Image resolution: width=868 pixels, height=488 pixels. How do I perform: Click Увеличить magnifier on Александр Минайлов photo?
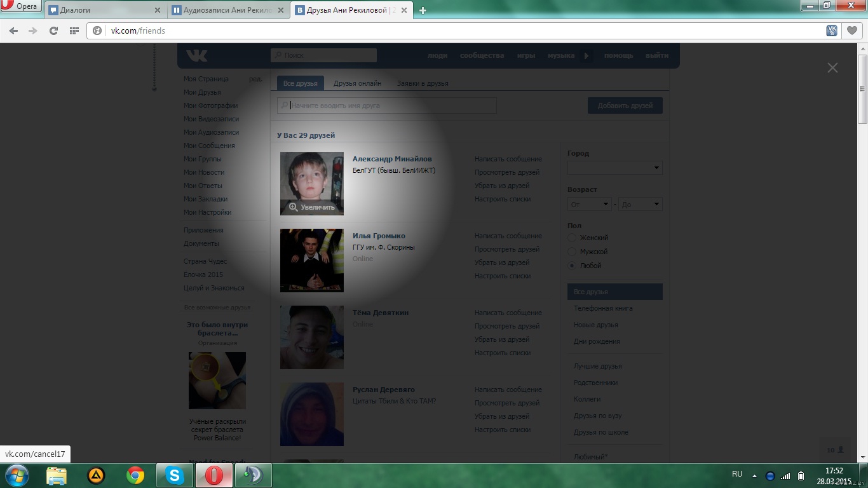click(312, 207)
